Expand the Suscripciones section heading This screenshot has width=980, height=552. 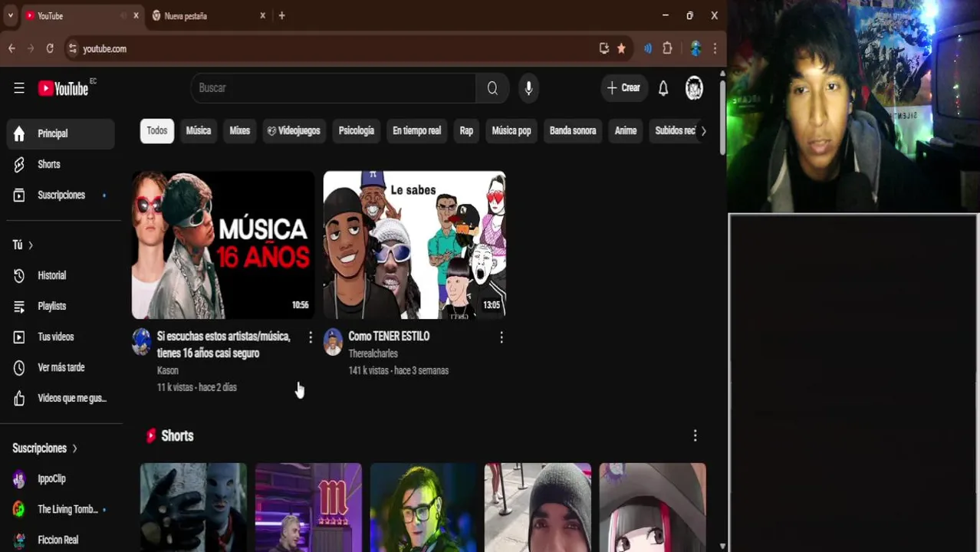(x=45, y=448)
